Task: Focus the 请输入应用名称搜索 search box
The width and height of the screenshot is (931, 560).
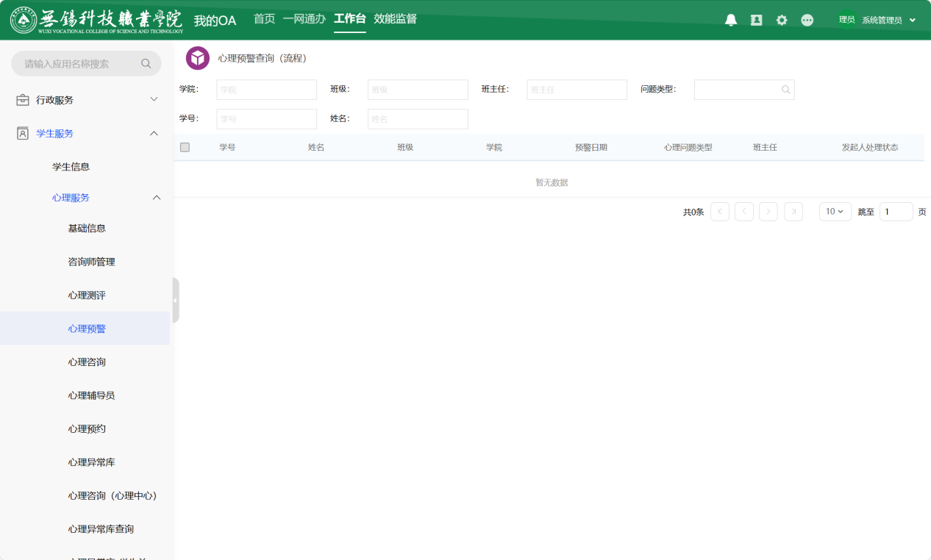Action: (x=86, y=64)
